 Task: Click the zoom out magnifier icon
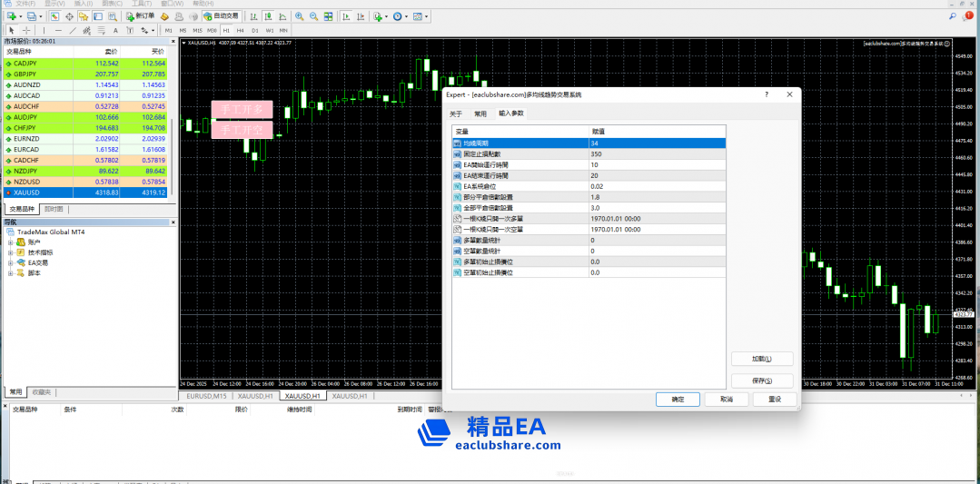pyautogui.click(x=313, y=16)
